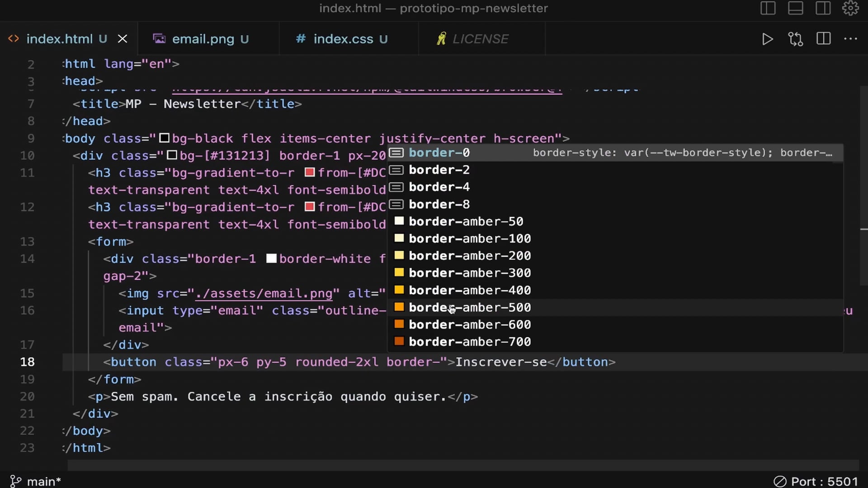This screenshot has width=868, height=488.
Task: Split the editor to the right
Action: [x=823, y=39]
